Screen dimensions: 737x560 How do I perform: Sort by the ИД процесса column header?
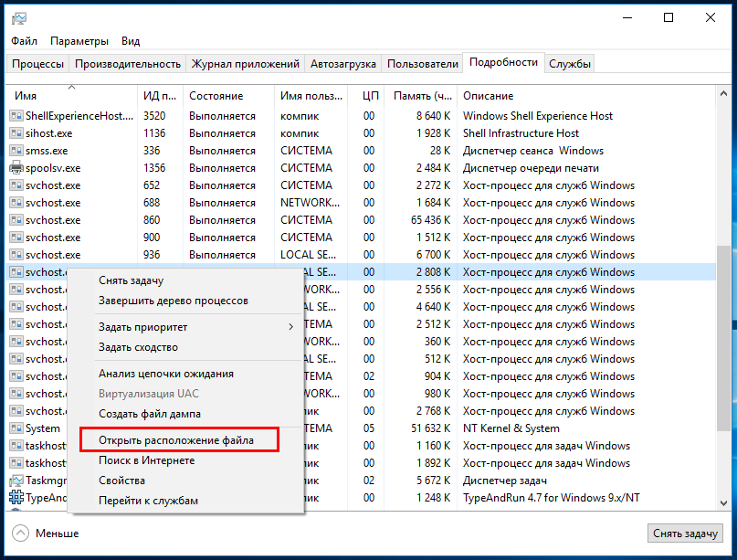tap(160, 96)
